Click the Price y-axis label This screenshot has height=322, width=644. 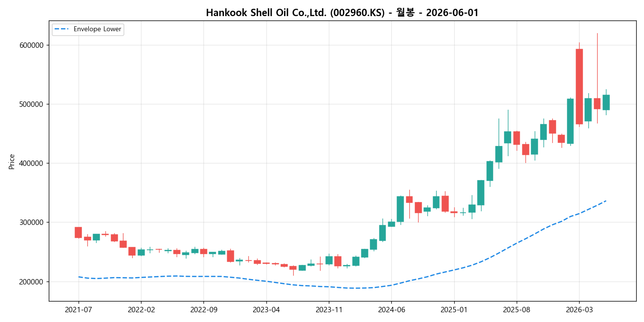point(11,161)
